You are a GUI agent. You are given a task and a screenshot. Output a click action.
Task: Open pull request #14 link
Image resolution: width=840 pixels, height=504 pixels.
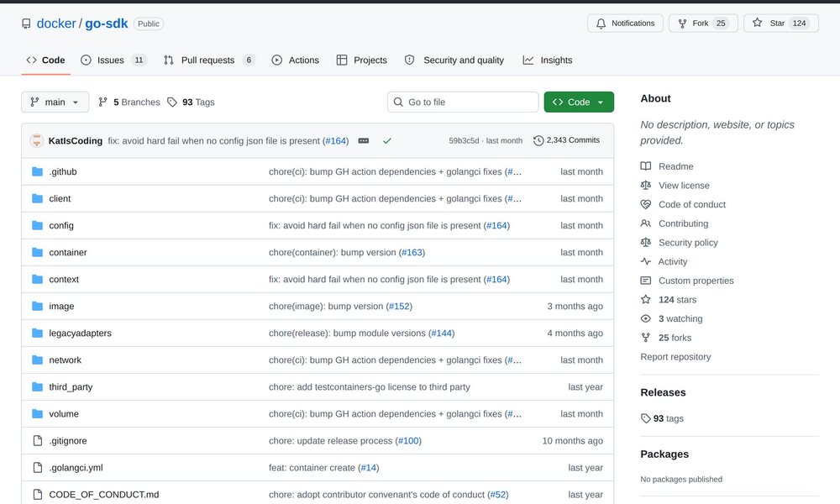369,468
